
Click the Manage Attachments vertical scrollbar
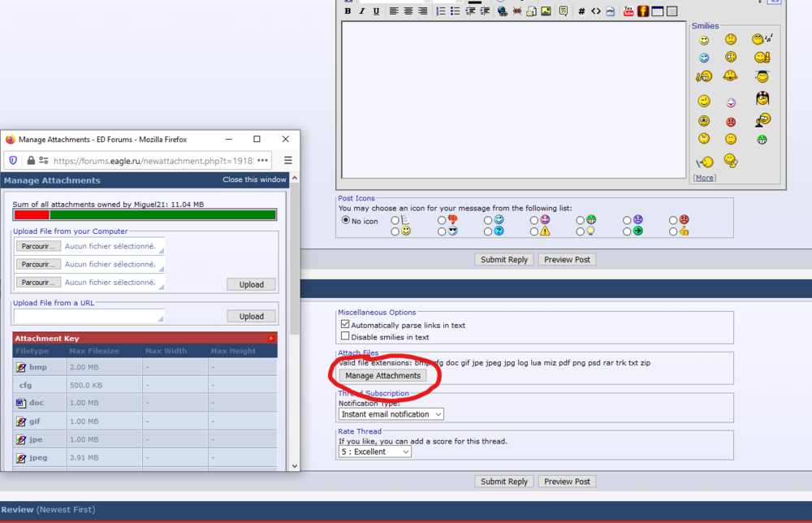click(x=295, y=259)
